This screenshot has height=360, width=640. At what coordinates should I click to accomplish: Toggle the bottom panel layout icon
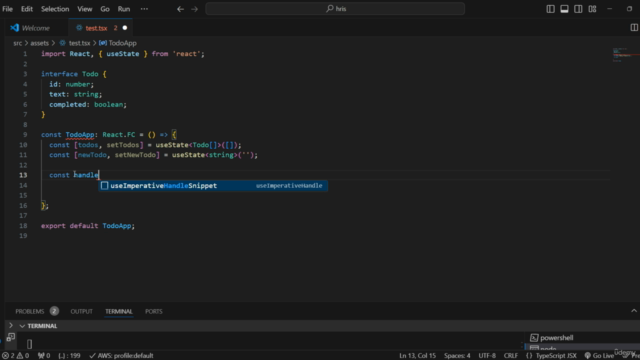(564, 9)
